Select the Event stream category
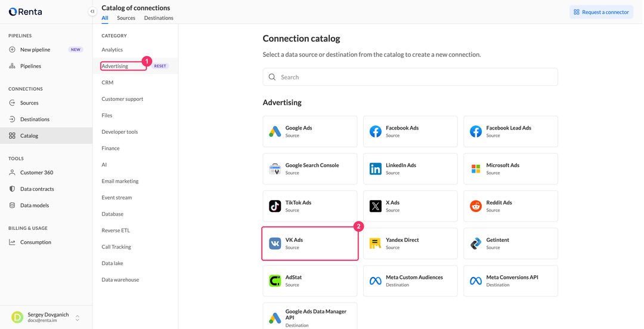This screenshot has width=644, height=329. [117, 198]
